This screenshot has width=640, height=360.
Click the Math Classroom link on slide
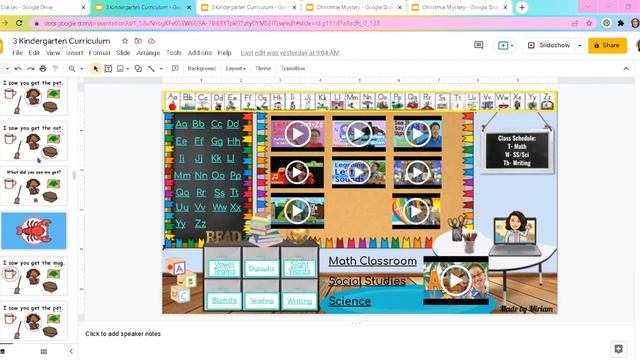(372, 261)
